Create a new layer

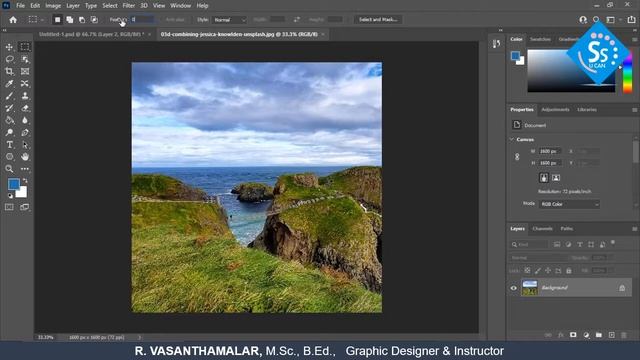pyautogui.click(x=611, y=335)
